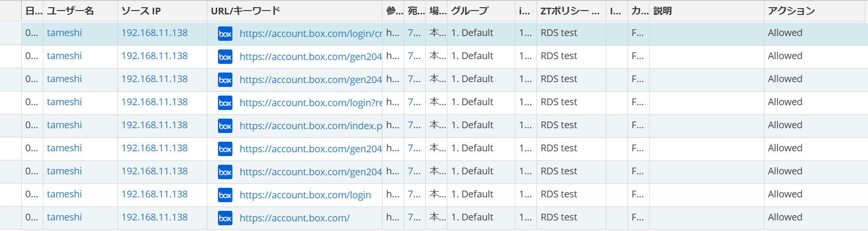
Task: Open the https://account.box.com/login?re link
Action: click(x=311, y=103)
